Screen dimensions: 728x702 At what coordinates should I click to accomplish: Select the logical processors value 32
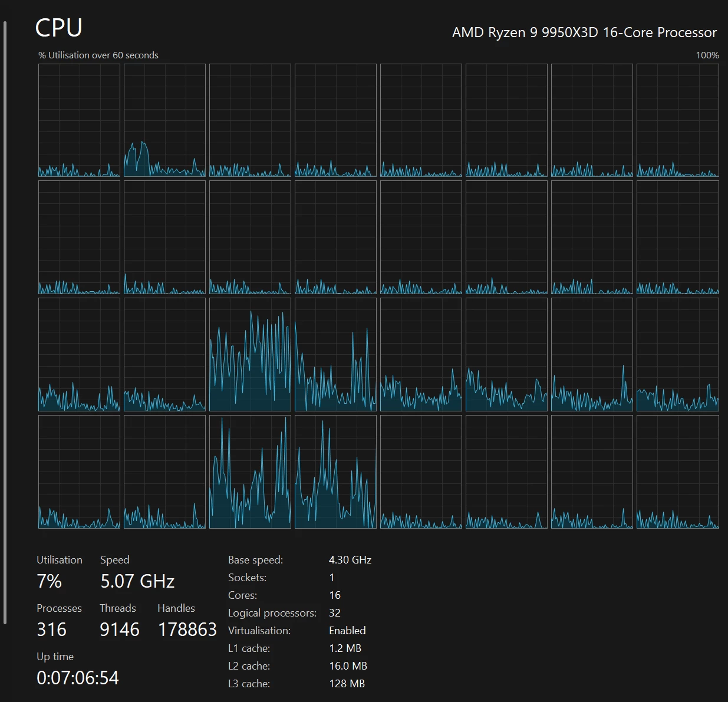pos(335,613)
